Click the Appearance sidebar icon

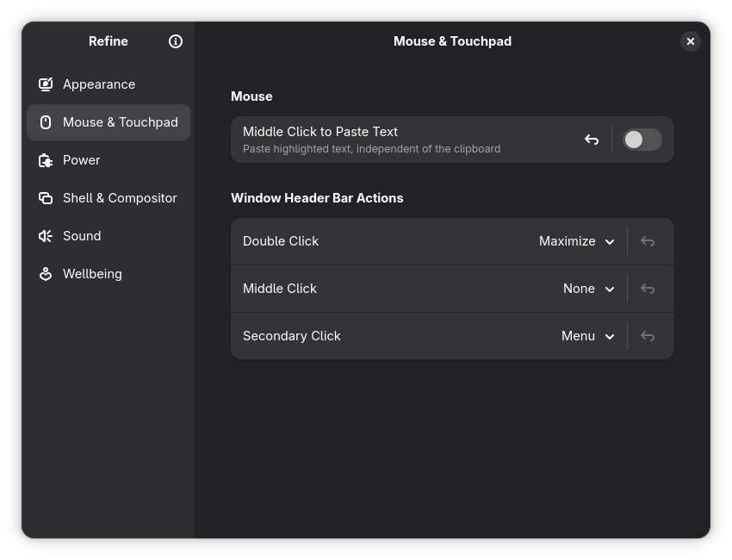46,84
